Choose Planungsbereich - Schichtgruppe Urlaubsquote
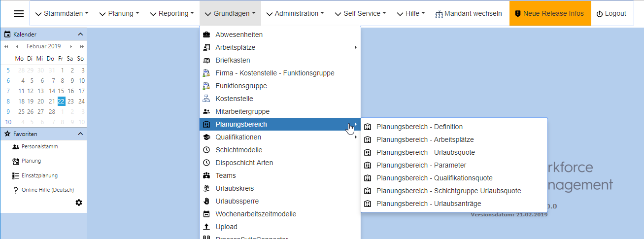 [x=449, y=191]
